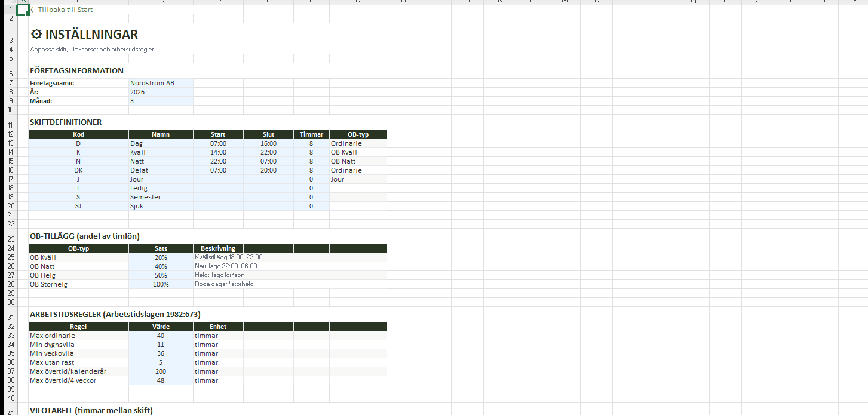Select the Min veckovila value cell showing 36

coord(160,353)
